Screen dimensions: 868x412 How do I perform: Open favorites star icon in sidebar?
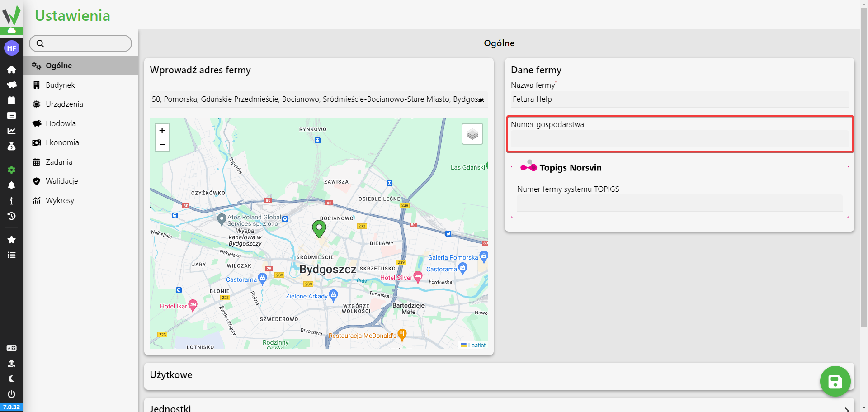tap(11, 240)
